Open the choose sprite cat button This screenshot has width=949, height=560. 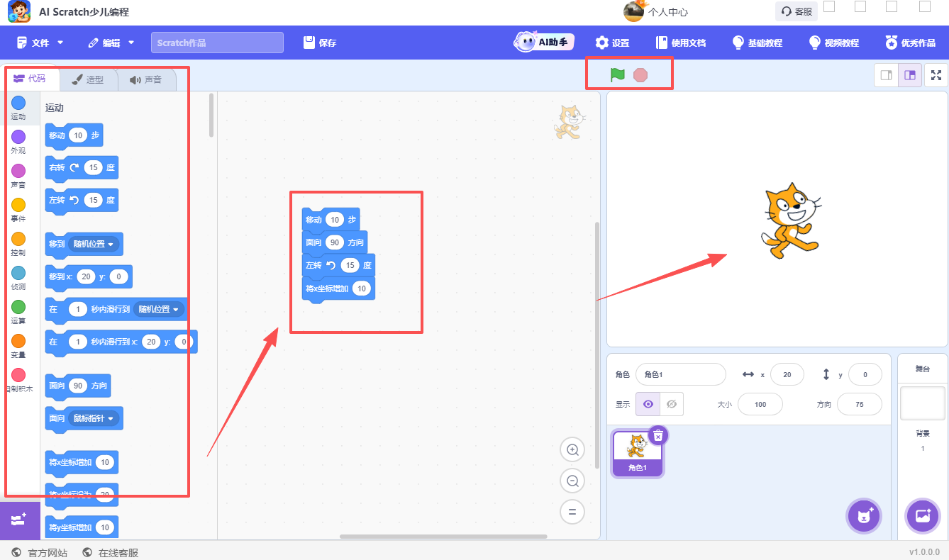pos(864,516)
